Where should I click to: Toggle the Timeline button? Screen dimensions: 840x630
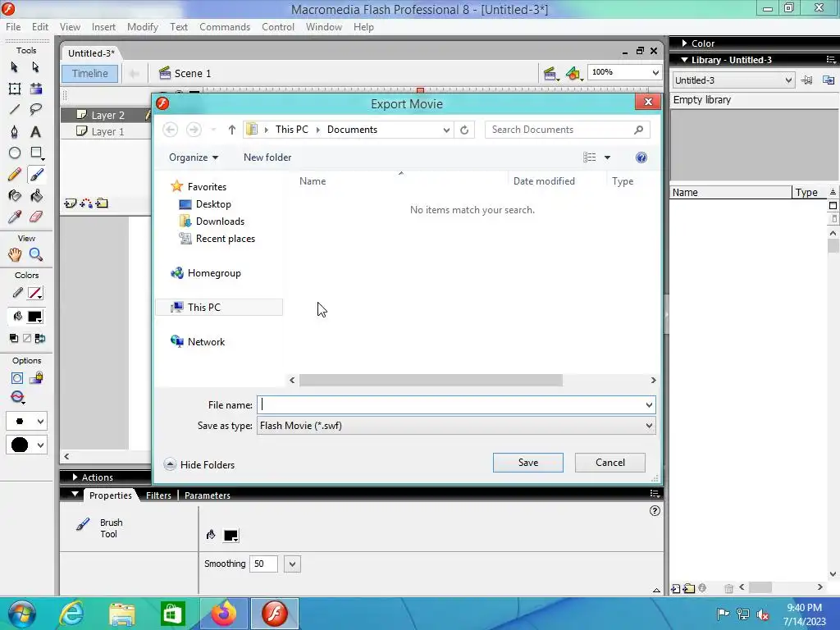(x=89, y=73)
